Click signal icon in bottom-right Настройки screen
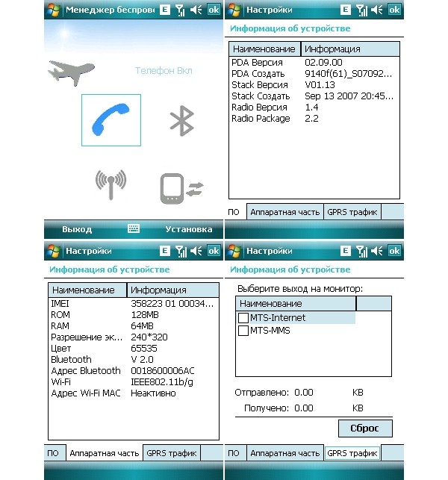Viewport: 448px width, 480px height. (361, 252)
